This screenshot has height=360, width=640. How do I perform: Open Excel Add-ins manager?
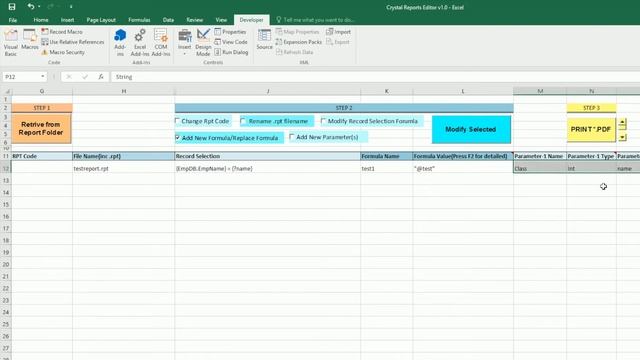(x=140, y=42)
